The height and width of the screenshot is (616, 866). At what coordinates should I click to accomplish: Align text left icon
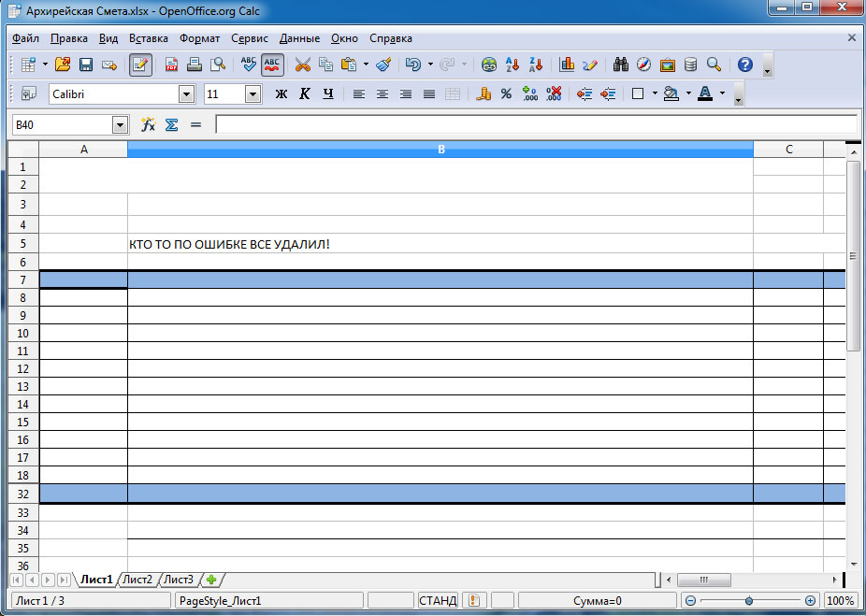pos(359,93)
